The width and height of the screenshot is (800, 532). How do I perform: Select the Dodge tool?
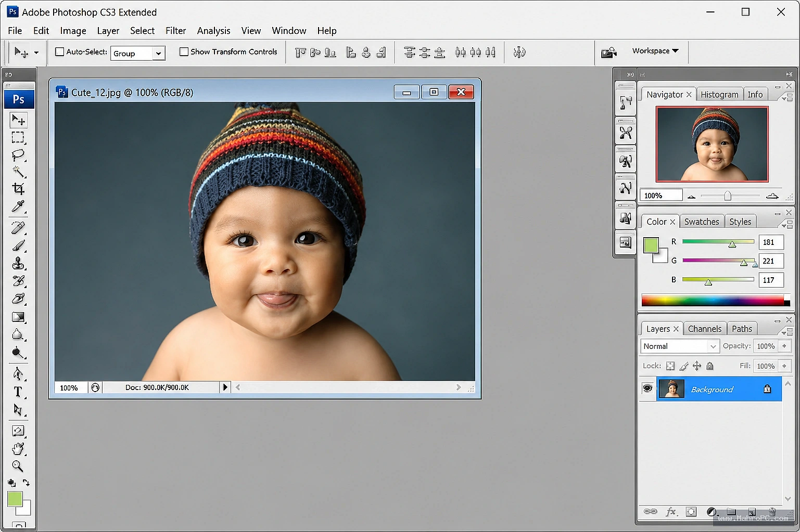18,353
